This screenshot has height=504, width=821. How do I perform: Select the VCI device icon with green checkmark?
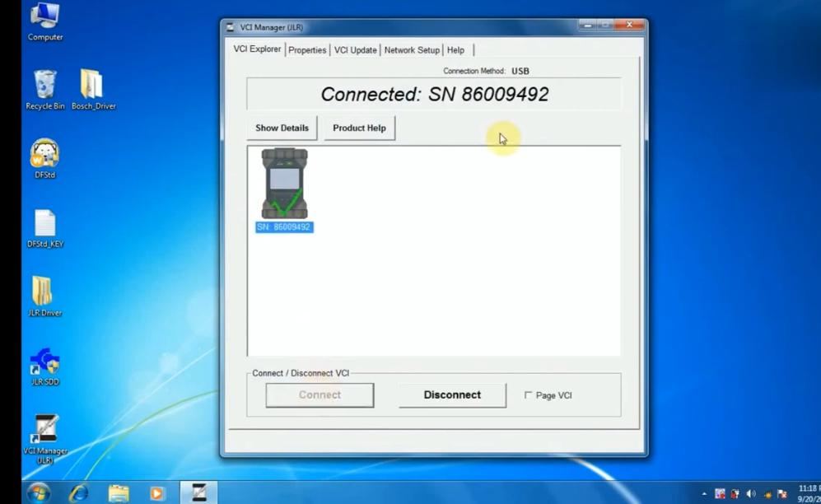click(285, 183)
